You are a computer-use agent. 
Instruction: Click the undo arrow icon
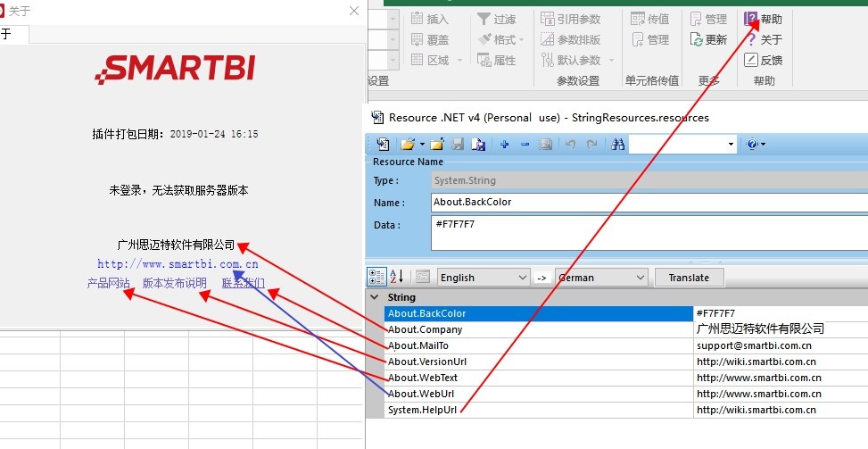click(x=570, y=144)
